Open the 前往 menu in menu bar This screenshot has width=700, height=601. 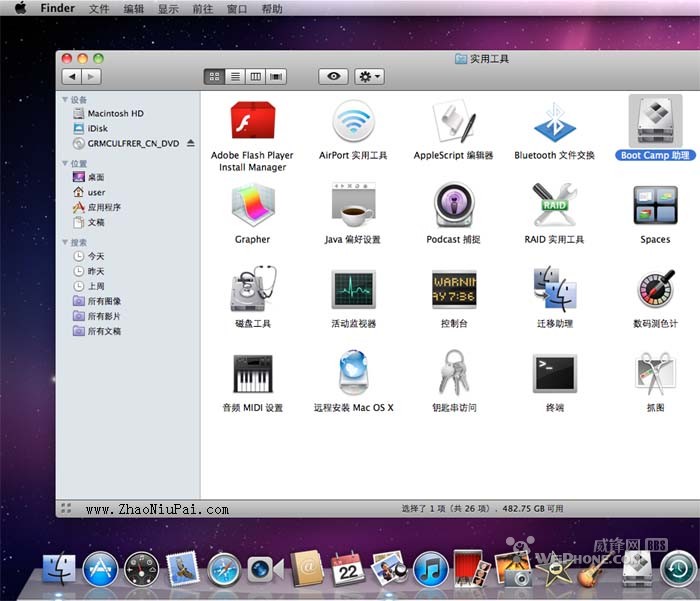pos(203,9)
